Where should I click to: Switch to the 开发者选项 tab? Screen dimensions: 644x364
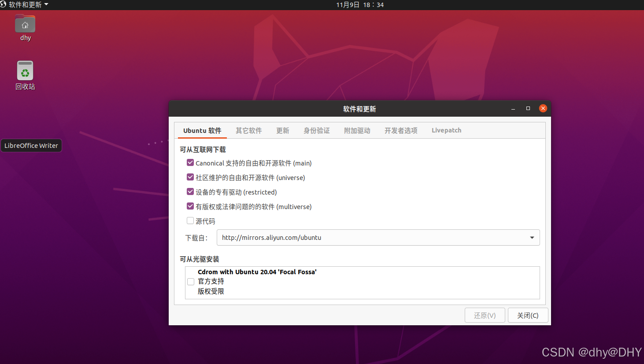pyautogui.click(x=401, y=131)
